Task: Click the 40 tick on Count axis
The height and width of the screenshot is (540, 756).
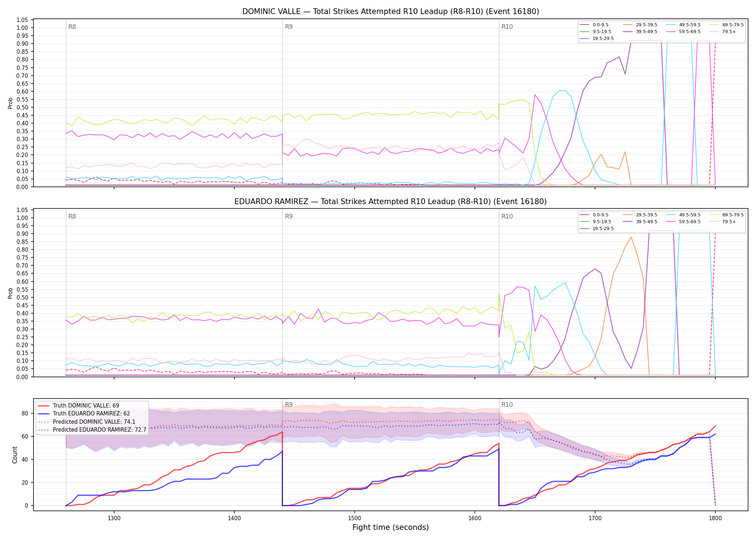Action: coord(25,460)
